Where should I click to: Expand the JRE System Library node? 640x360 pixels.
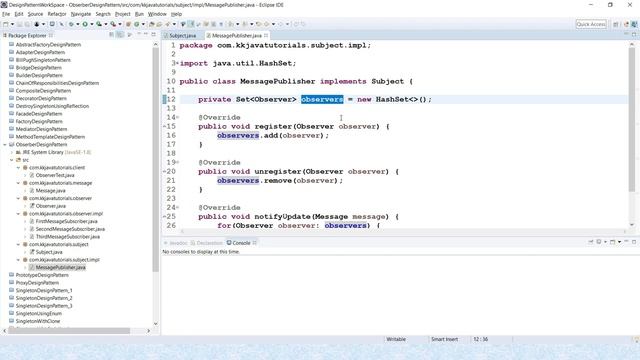pyautogui.click(x=11, y=152)
